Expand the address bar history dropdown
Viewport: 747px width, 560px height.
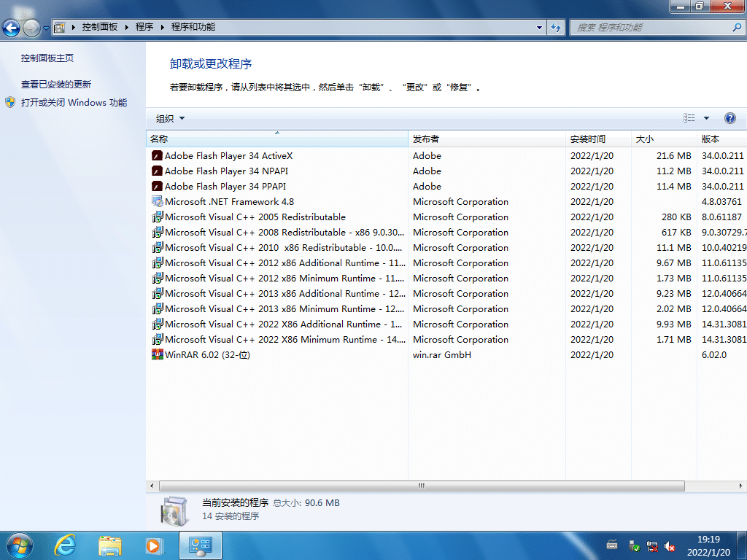(x=539, y=27)
